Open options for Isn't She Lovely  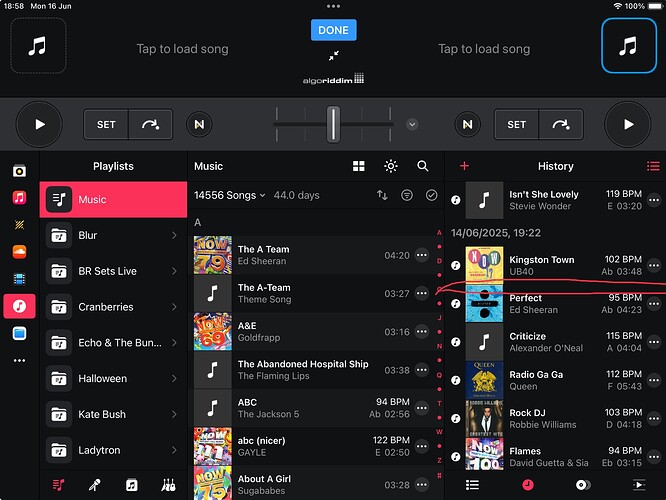654,200
